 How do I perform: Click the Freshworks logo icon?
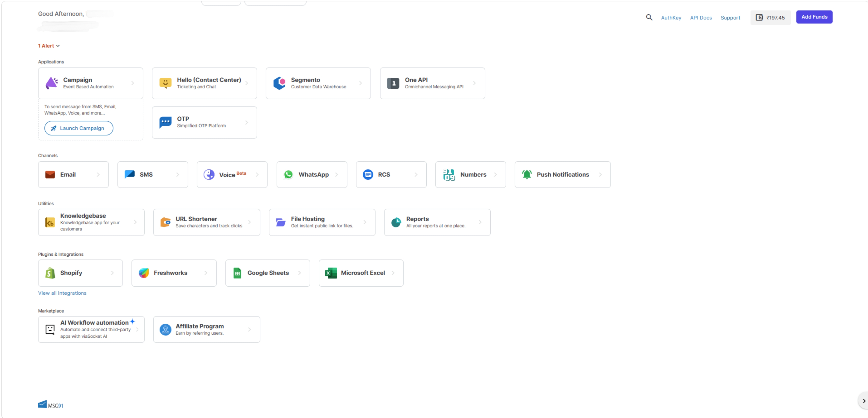click(x=144, y=273)
